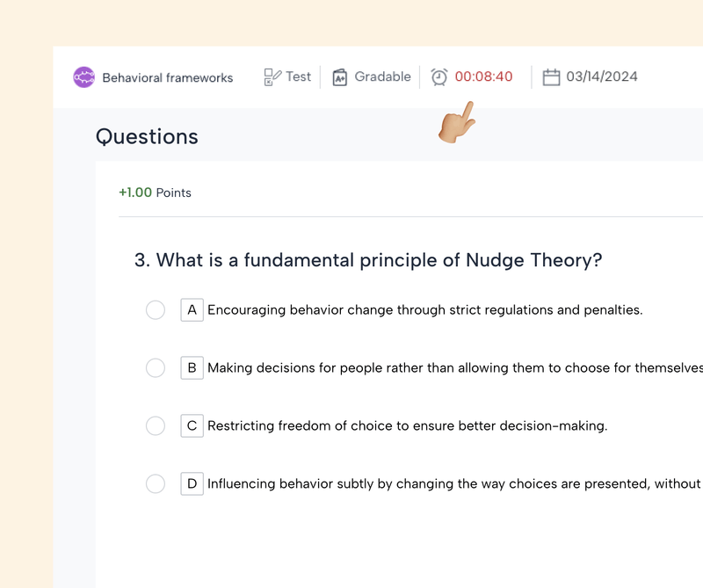Click the red 00:08:40 countdown timer
This screenshot has width=703, height=588.
483,77
